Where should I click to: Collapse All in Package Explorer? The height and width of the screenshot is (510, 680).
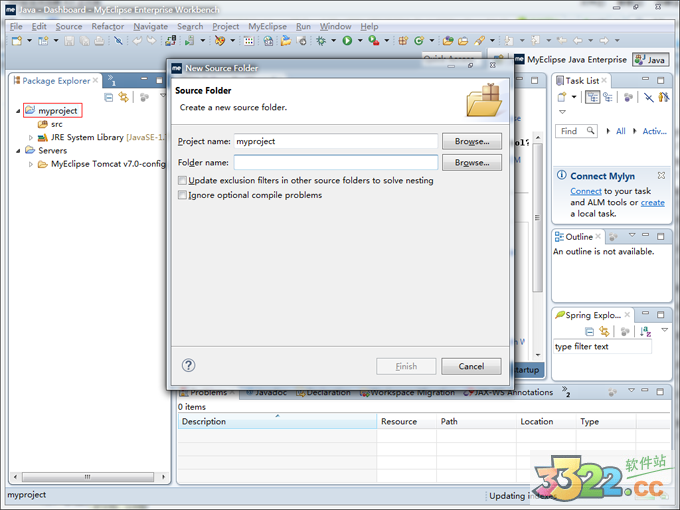tap(108, 98)
